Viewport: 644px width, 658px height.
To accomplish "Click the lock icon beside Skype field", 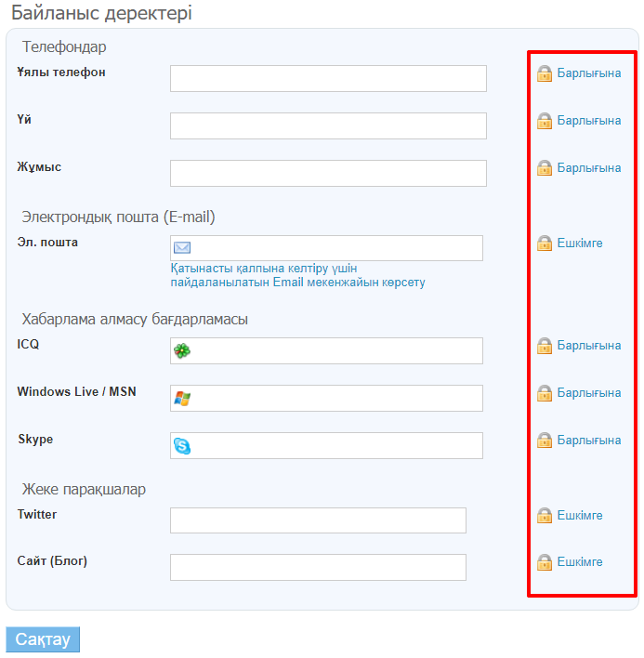I will [545, 441].
